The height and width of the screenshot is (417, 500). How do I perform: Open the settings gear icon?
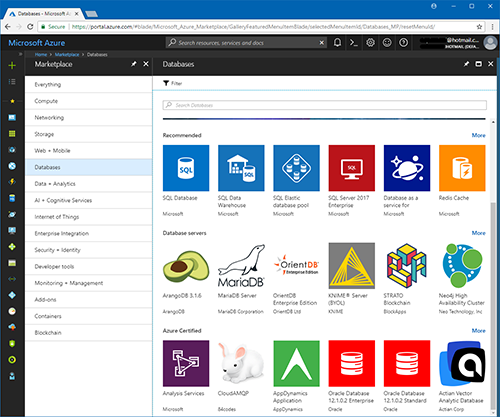coord(370,43)
